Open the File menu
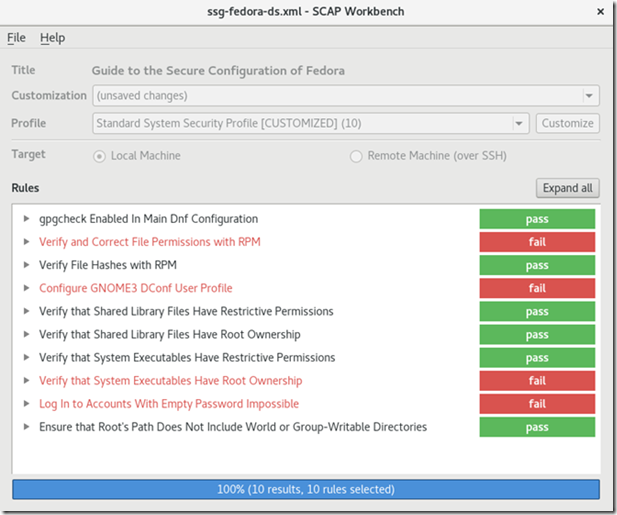 [16, 38]
